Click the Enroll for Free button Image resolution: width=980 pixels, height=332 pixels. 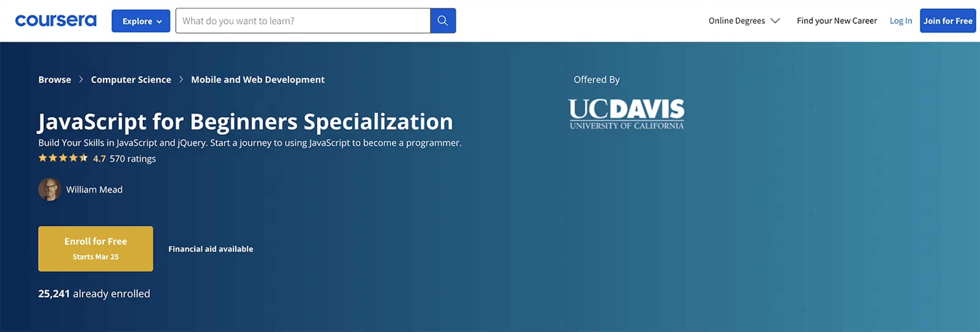96,248
